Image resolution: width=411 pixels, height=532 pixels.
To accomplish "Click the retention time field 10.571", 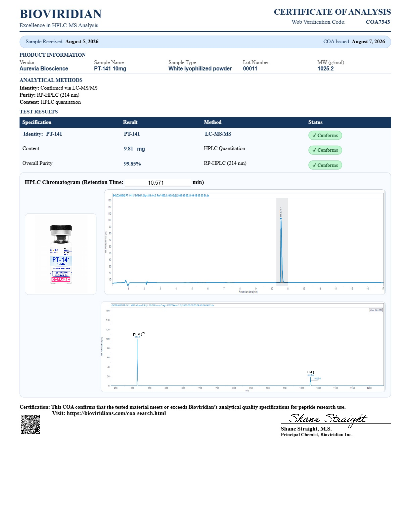I will (x=158, y=182).
